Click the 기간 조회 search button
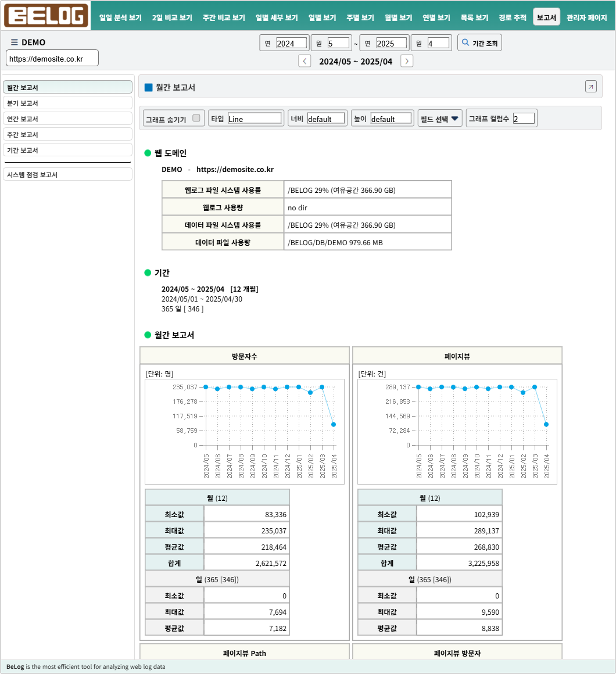The height and width of the screenshot is (674, 616). 479,42
